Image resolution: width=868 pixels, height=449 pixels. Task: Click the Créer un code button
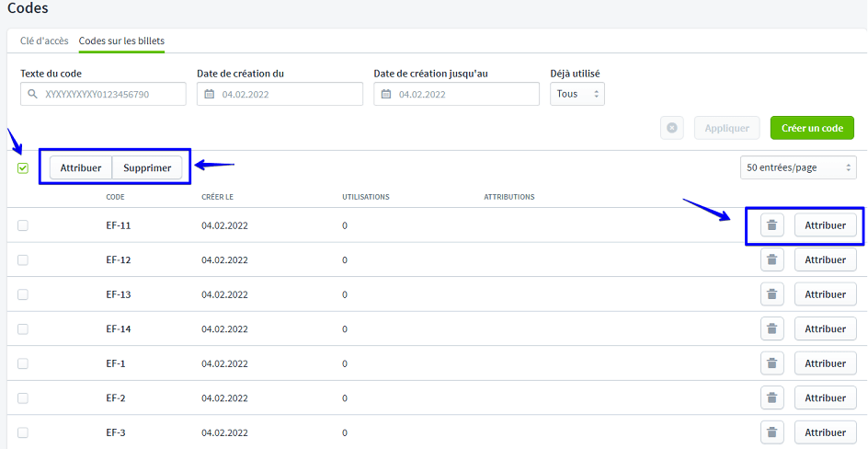pos(812,128)
